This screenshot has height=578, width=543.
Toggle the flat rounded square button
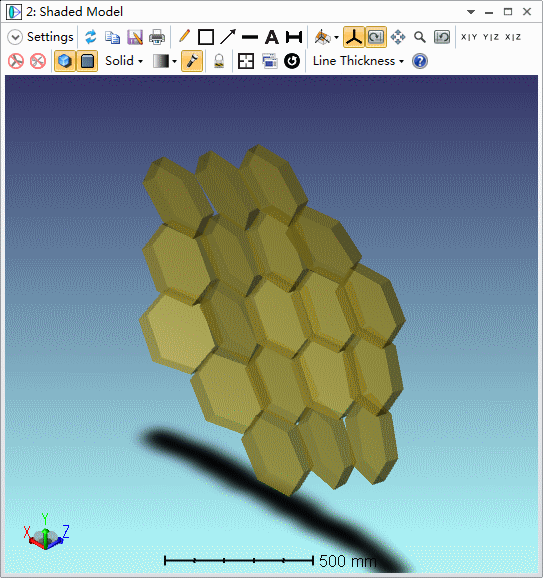coord(87,61)
